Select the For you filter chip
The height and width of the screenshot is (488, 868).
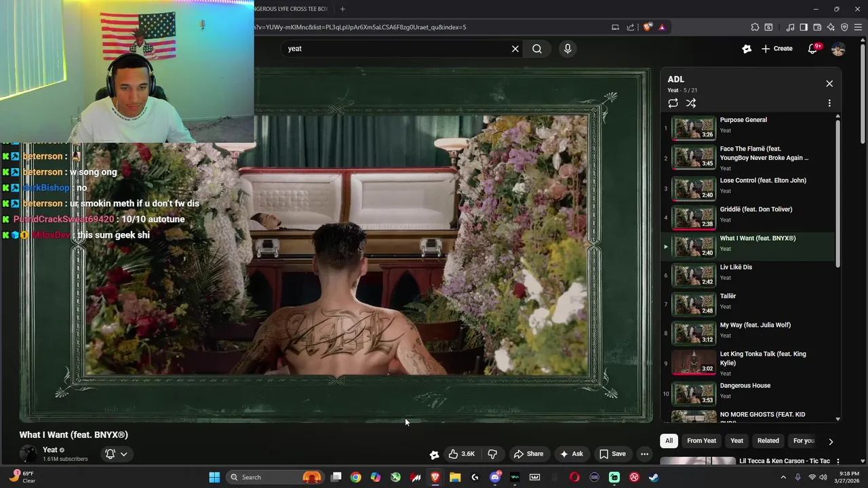804,441
